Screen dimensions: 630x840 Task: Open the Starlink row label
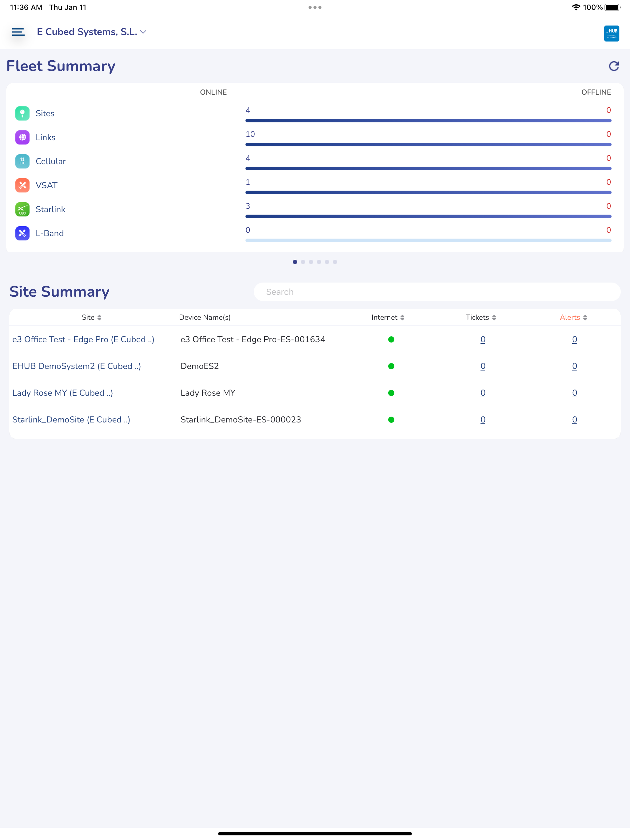point(50,209)
